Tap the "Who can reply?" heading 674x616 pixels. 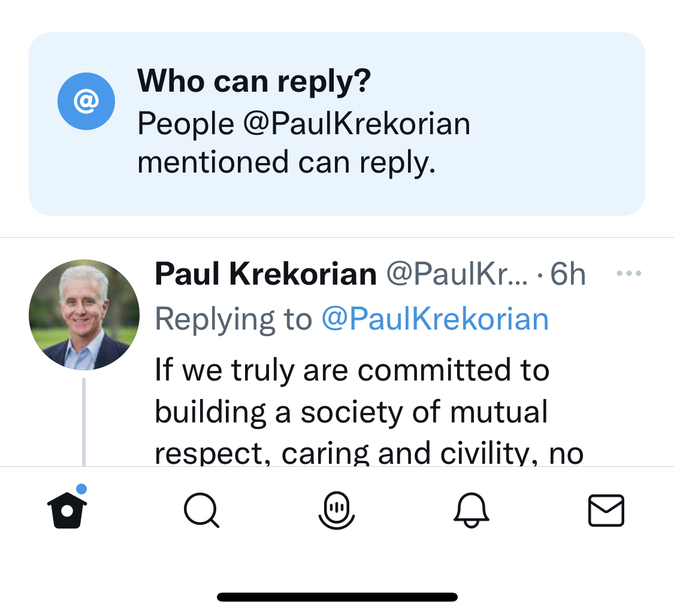pyautogui.click(x=254, y=81)
